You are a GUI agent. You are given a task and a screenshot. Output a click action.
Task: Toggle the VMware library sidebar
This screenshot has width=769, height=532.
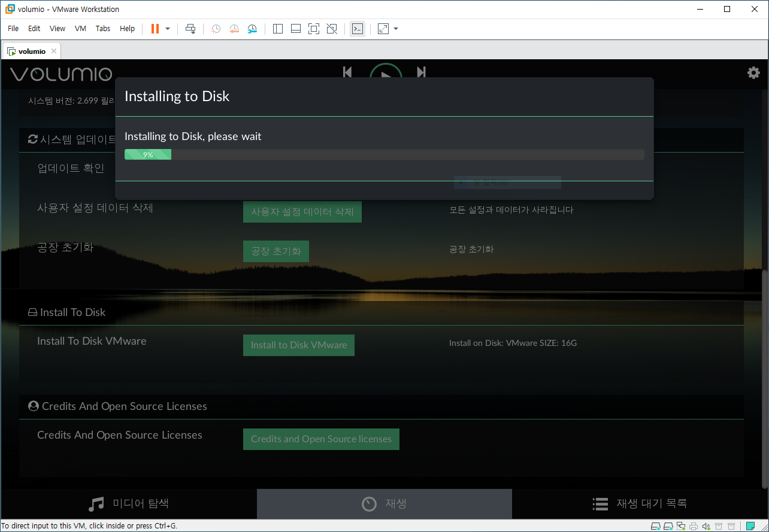click(x=277, y=29)
